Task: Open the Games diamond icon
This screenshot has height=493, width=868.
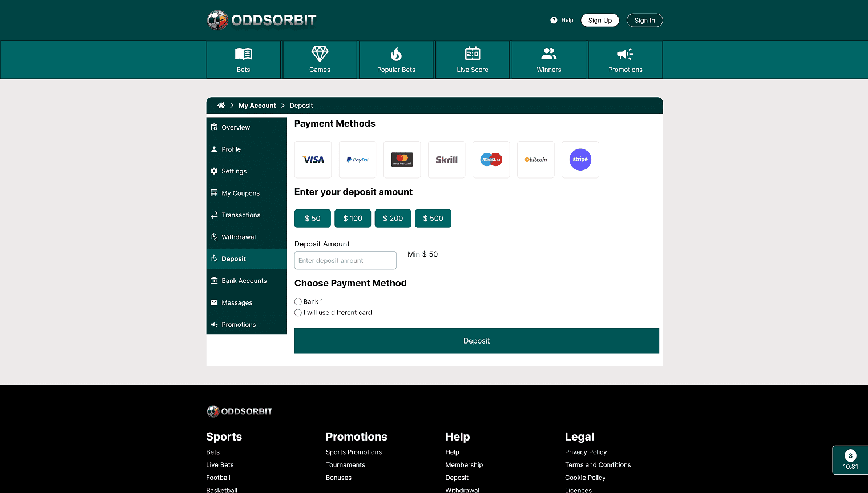Action: 320,54
